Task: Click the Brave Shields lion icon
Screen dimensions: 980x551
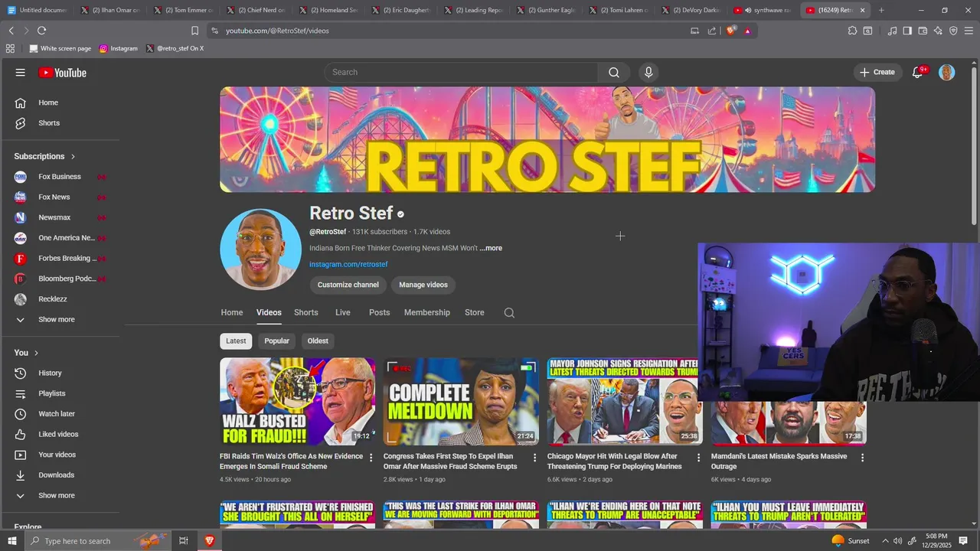Action: 731,31
